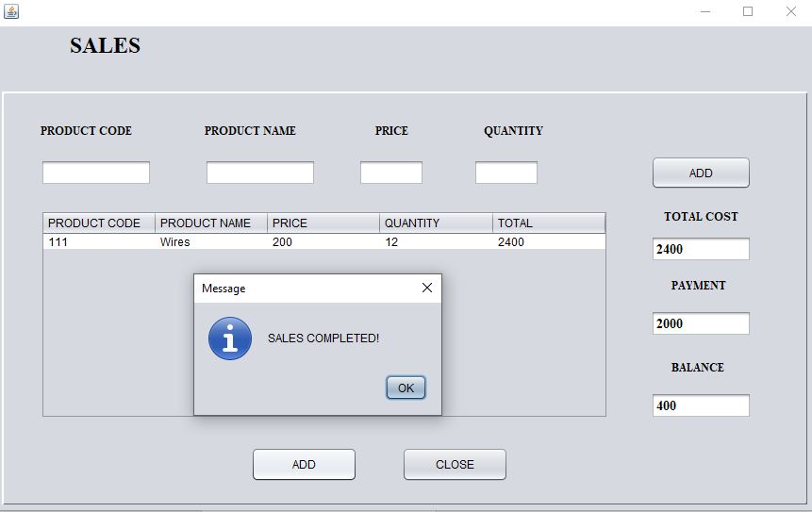812x512 pixels.
Task: Select the table cell with code 111
Action: tap(99, 241)
